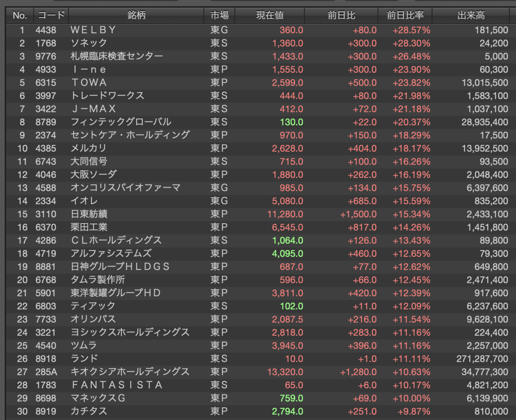Click オンコリスバイオファーマ entry
Image resolution: width=516 pixels, height=420 pixels.
126,187
